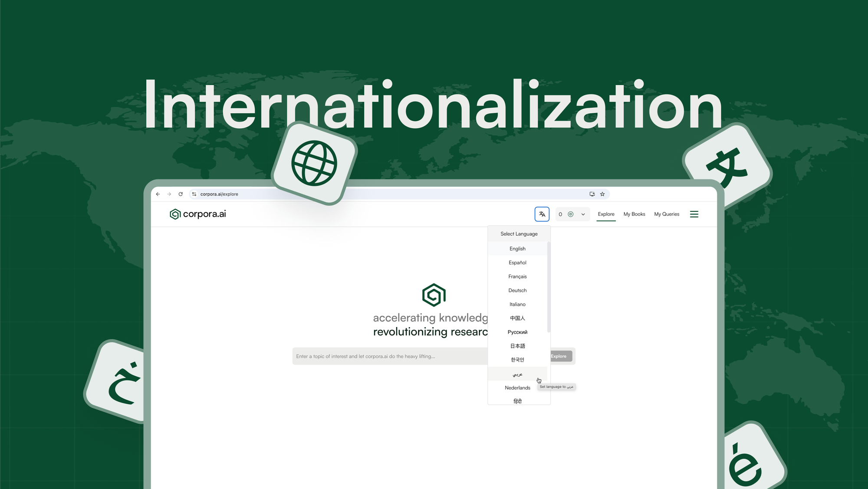Expand the credits dropdown chevron

point(583,214)
